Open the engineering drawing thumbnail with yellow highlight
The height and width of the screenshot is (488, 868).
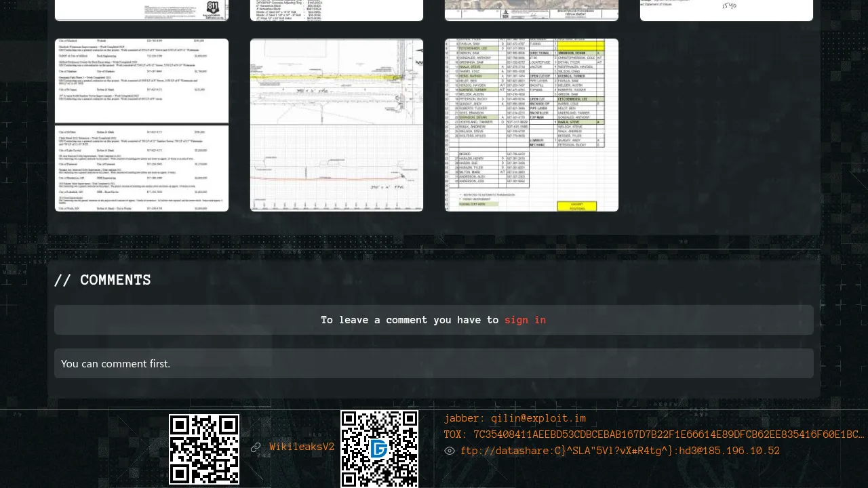[x=336, y=125]
